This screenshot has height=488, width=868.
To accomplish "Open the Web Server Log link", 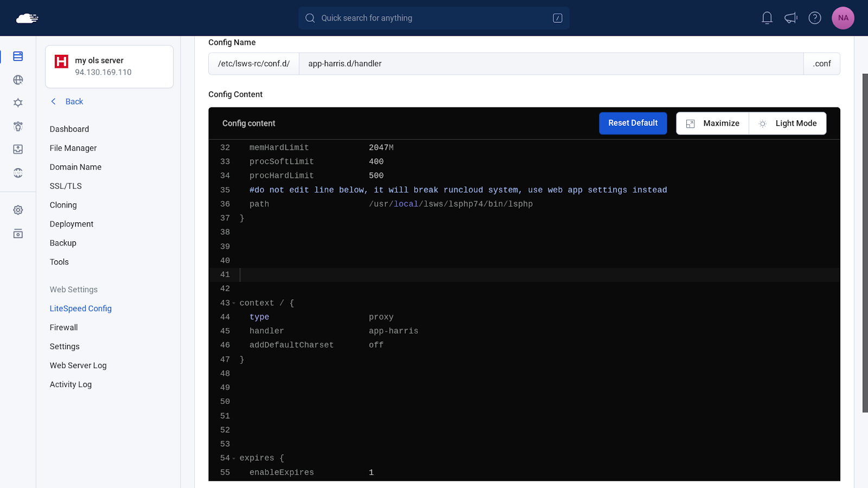I will tap(78, 365).
